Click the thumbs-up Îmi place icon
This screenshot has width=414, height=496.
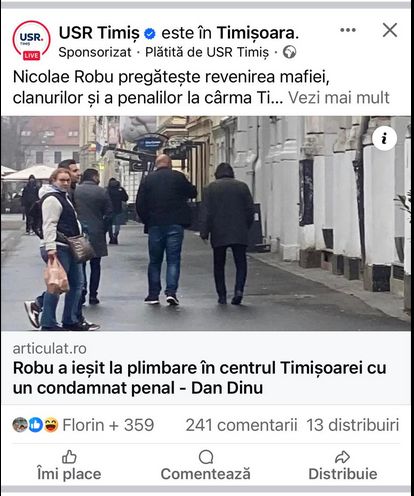69,457
